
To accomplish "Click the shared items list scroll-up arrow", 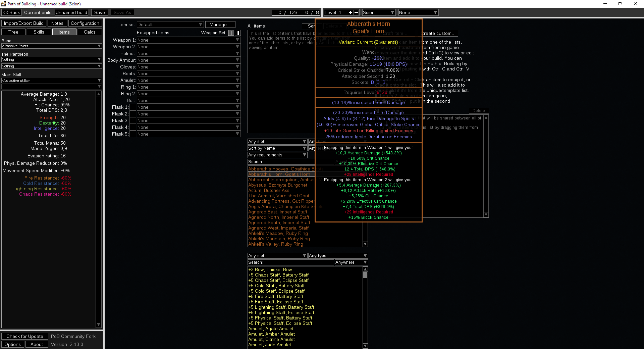I will [486, 118].
